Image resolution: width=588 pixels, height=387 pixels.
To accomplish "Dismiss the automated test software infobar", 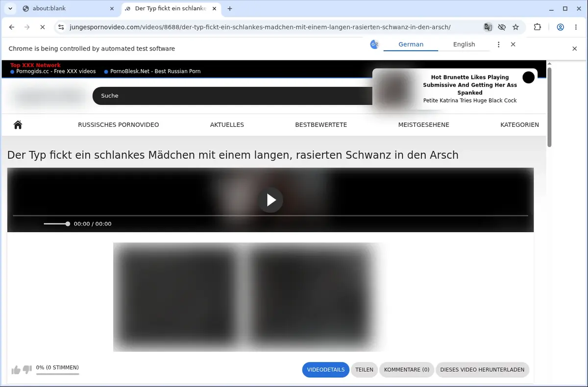I will coord(575,48).
